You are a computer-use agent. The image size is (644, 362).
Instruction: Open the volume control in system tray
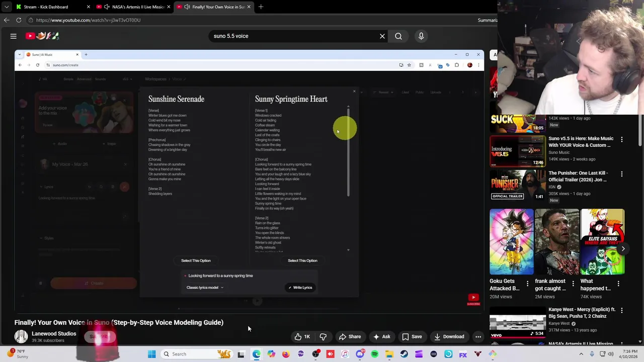(612, 354)
